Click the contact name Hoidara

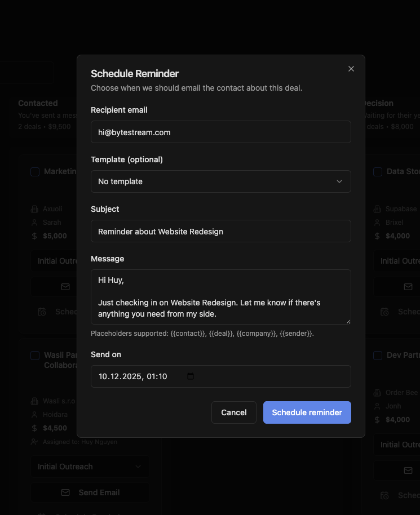coord(55,415)
